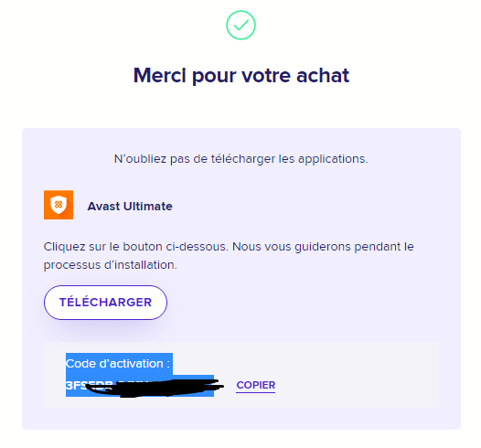Click the word 'Avast' in the product name
Viewport: 481px width, 448px height.
(103, 206)
